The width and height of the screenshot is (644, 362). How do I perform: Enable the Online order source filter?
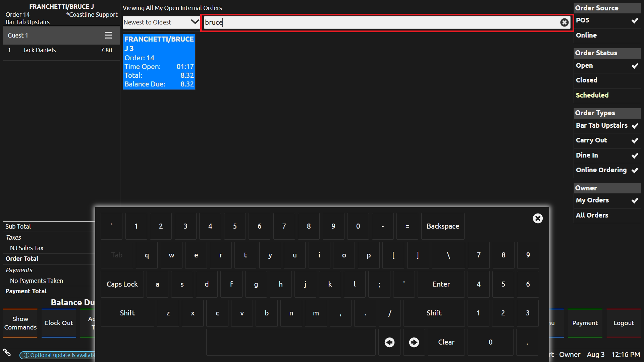607,35
